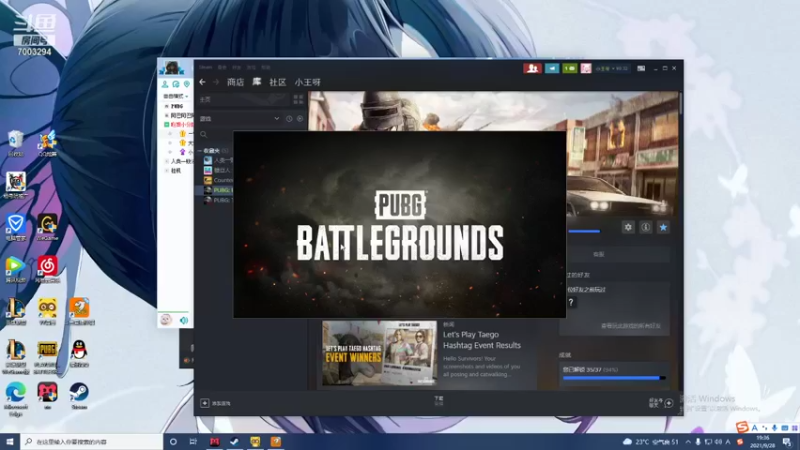Toggle the favorite star icon for the game

point(663,227)
